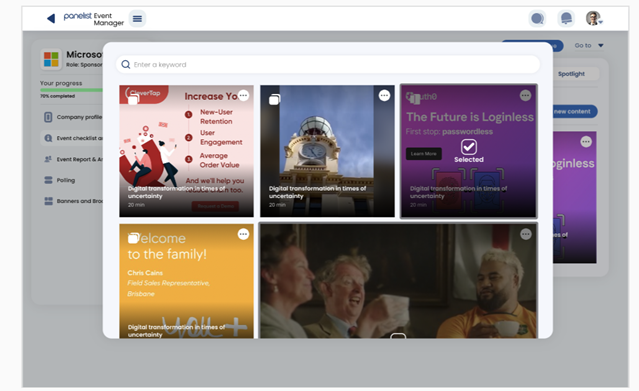Click the panelist Event Manager logo
Screen dimensions: 639x391
point(94,19)
